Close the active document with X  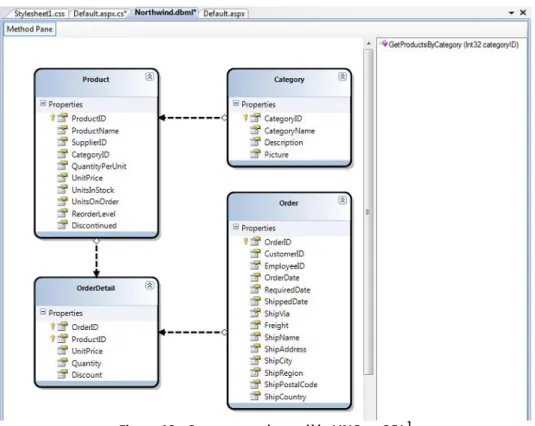point(523,13)
